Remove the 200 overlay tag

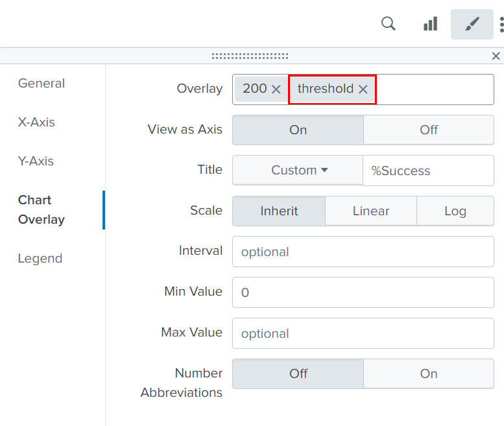tap(276, 89)
